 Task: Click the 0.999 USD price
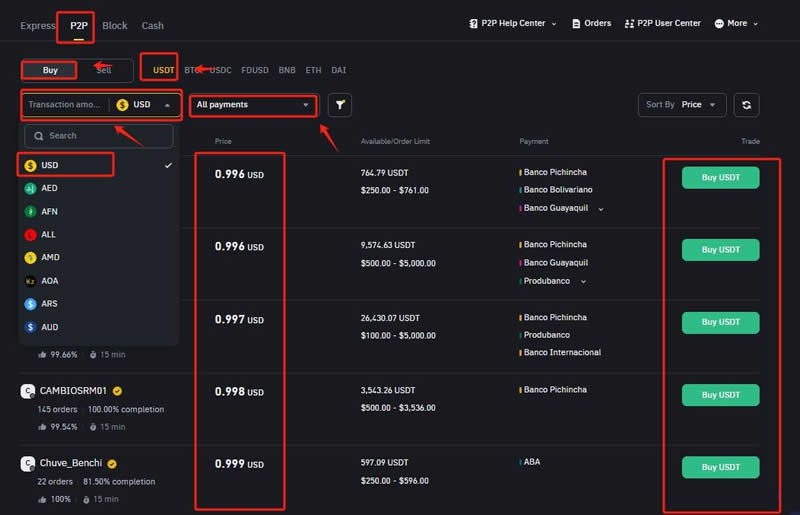click(x=239, y=464)
